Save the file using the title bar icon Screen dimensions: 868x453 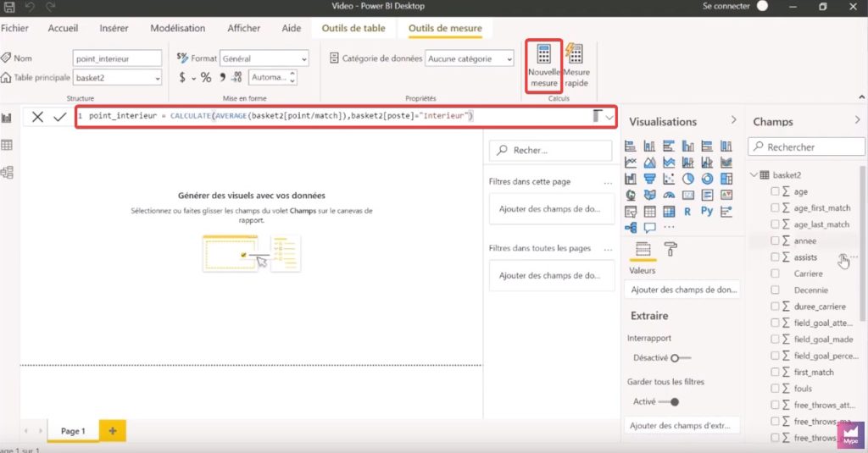(9, 7)
